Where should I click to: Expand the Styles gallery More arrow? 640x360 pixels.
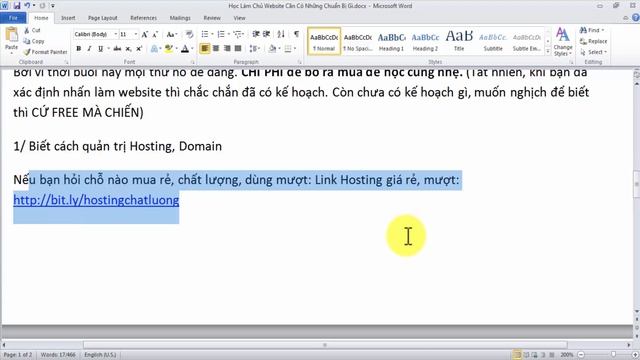point(548,51)
